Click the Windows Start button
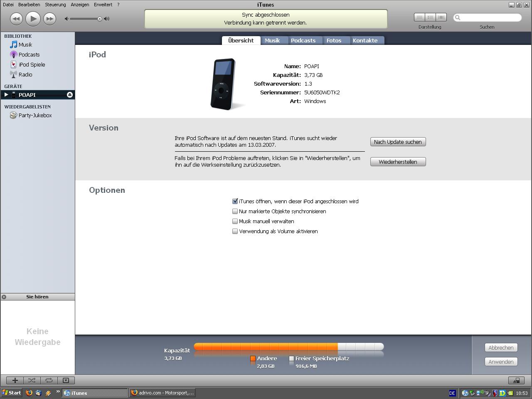Viewport: 532px width, 399px height. point(12,393)
